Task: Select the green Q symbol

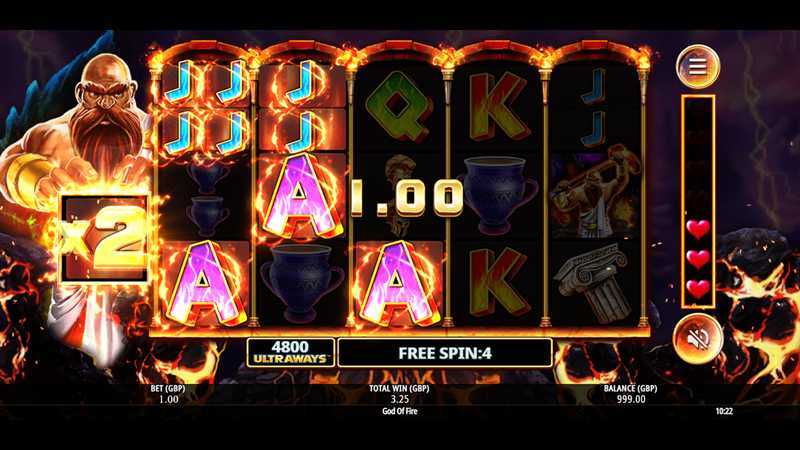Action: click(x=399, y=106)
